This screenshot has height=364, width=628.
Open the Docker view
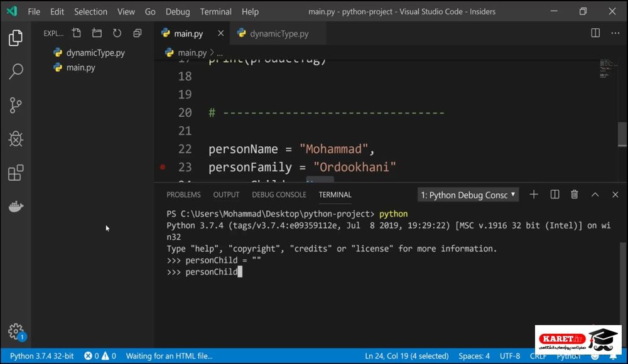pos(16,206)
